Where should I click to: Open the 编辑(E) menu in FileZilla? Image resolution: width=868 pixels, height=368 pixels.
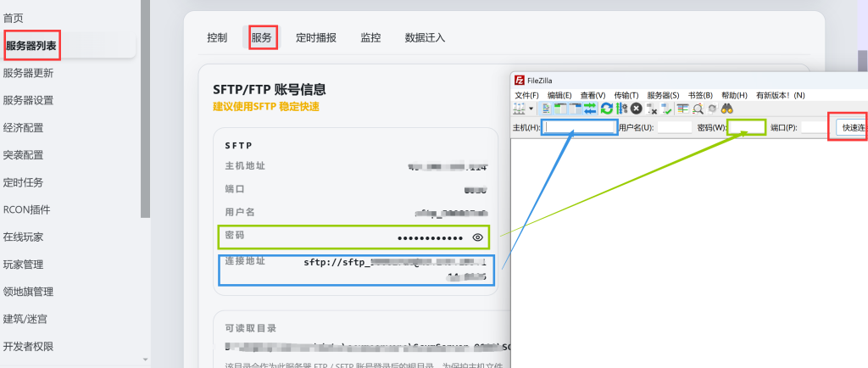click(559, 95)
